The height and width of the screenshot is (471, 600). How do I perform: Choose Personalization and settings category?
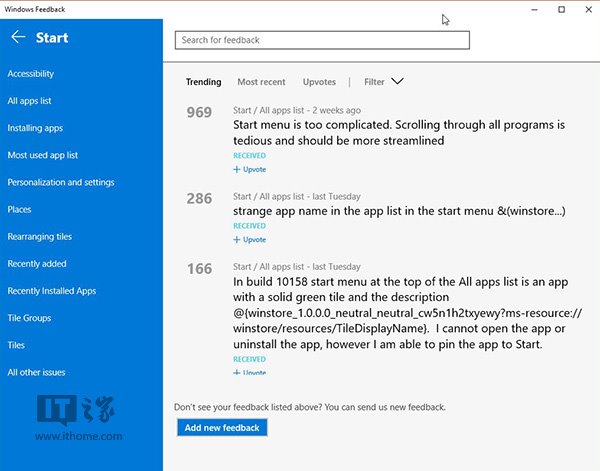pyautogui.click(x=61, y=182)
